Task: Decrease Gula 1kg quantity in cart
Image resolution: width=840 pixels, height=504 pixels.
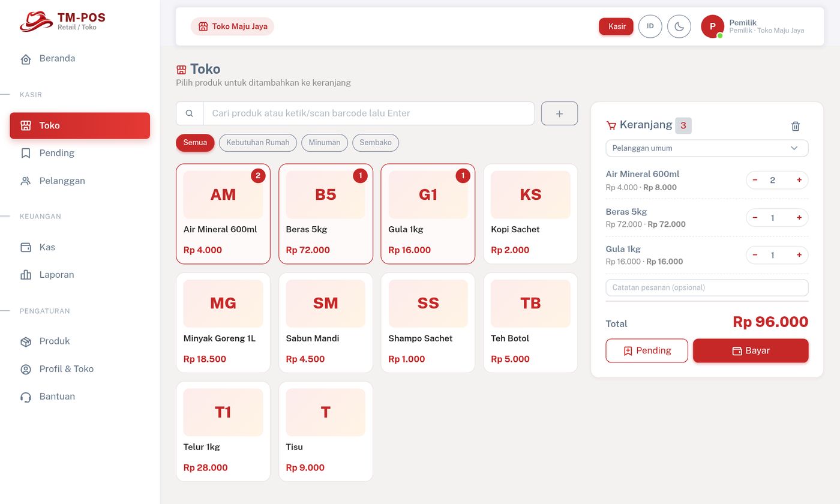Action: 755,255
